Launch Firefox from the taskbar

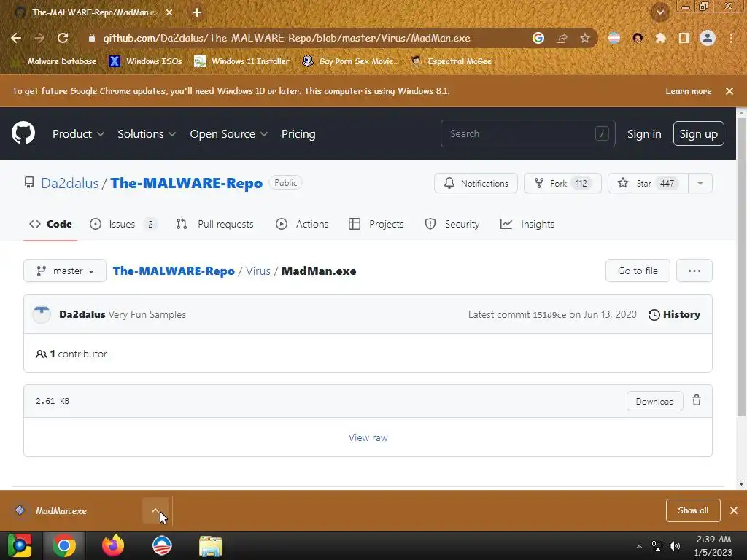113,545
